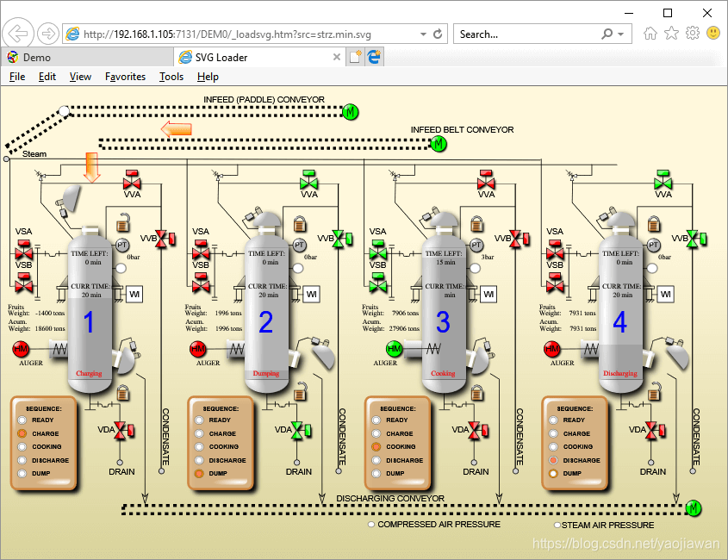The width and height of the screenshot is (728, 560).
Task: Toggle the COMPRESSED AIR PRESSURE indicator
Action: 371,524
